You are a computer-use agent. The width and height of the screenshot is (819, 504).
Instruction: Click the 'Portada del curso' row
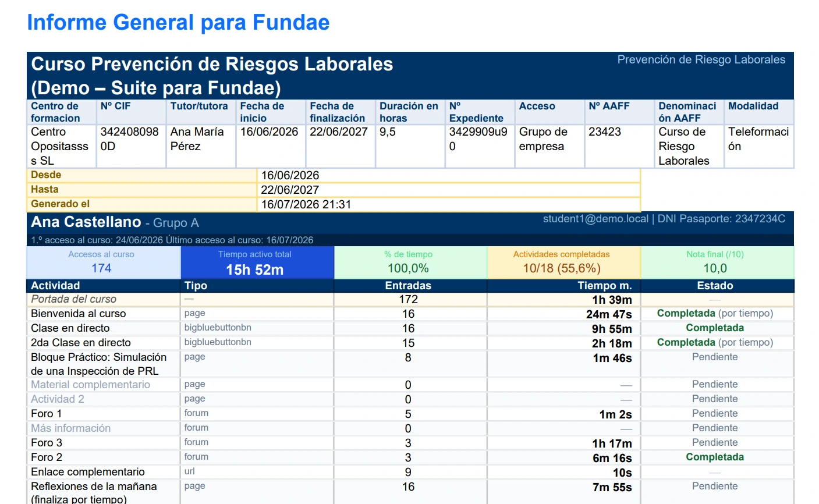tap(410, 299)
